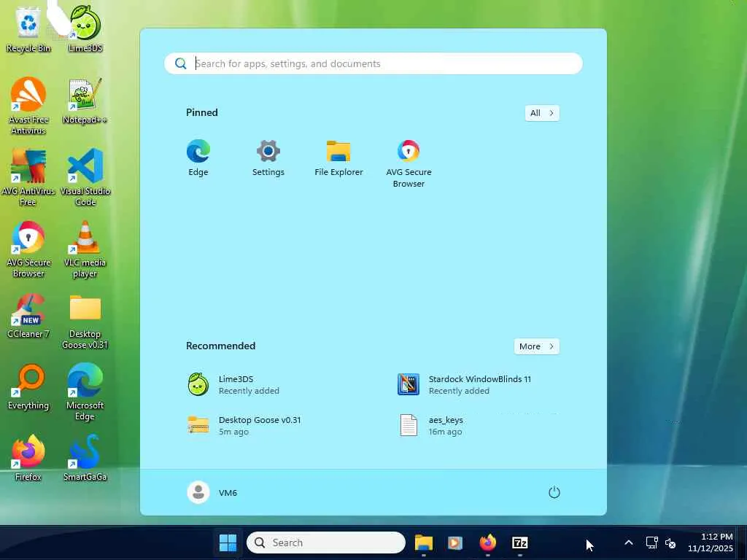The width and height of the screenshot is (747, 560).
Task: Launch Lime3DS desktop shortcut
Action: (85, 28)
